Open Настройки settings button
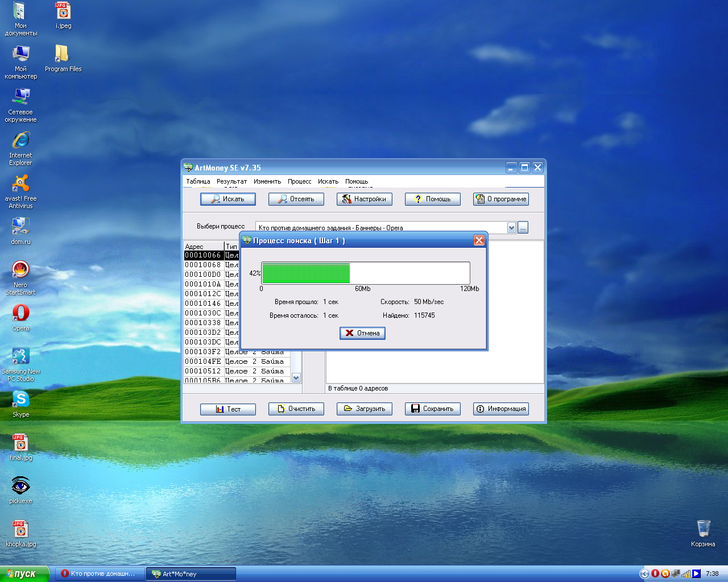The height and width of the screenshot is (582, 728). click(x=364, y=199)
